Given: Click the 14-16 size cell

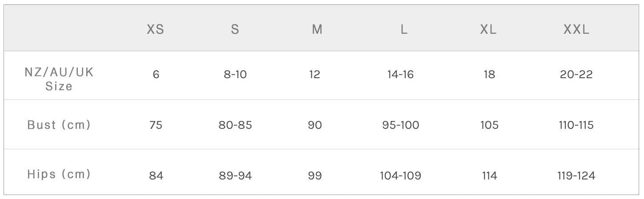Looking at the screenshot, I should point(401,75).
